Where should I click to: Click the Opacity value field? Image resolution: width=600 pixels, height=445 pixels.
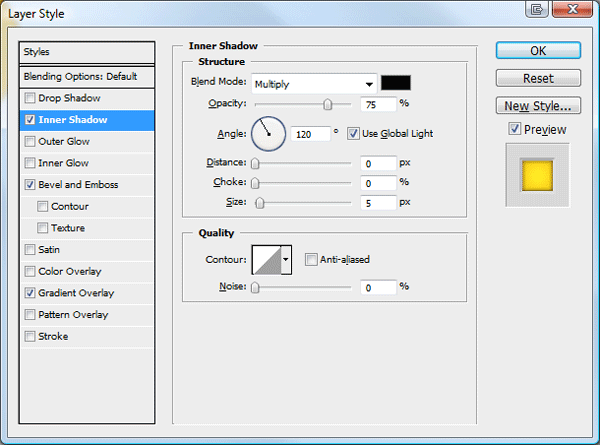click(378, 104)
